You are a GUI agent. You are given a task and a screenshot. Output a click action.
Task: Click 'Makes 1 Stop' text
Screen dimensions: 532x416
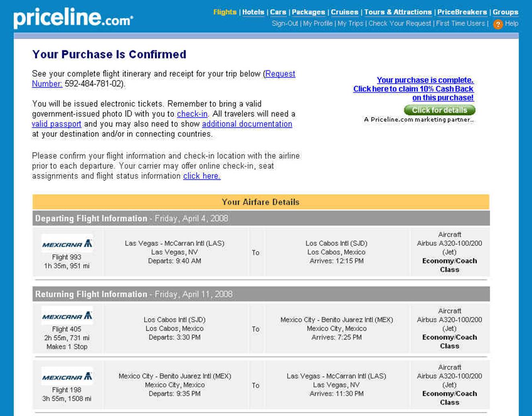pyautogui.click(x=67, y=347)
